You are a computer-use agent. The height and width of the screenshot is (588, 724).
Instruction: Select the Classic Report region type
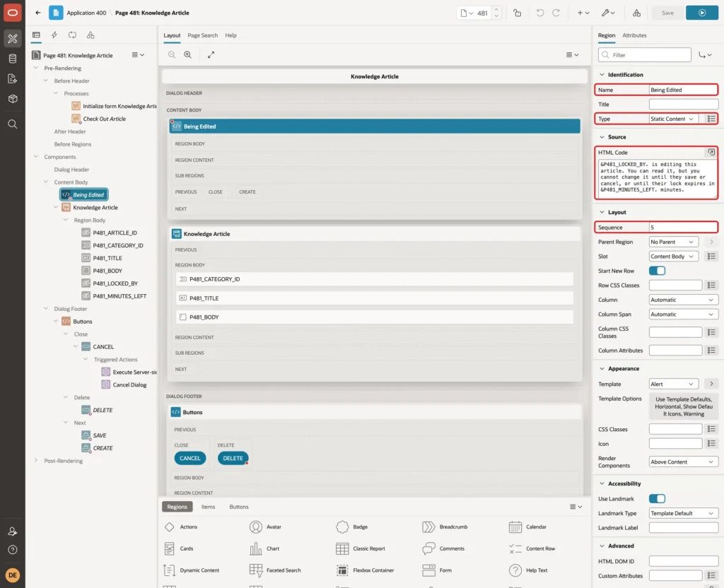coord(361,548)
